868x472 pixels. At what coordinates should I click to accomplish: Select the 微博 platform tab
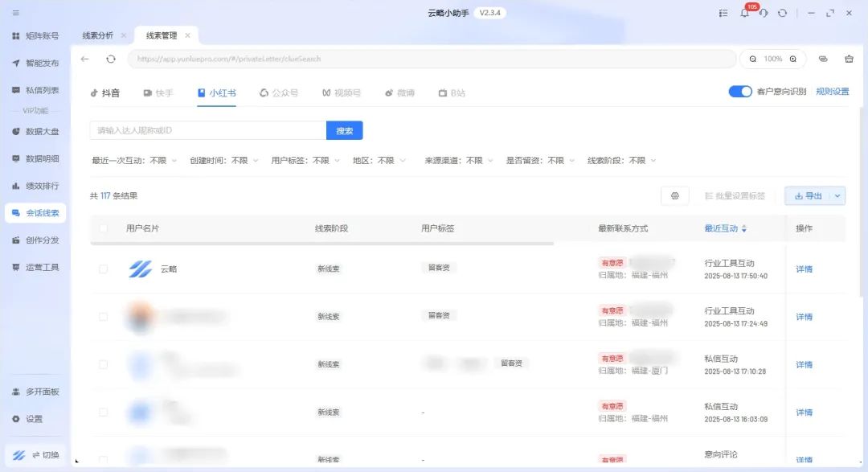tap(399, 93)
